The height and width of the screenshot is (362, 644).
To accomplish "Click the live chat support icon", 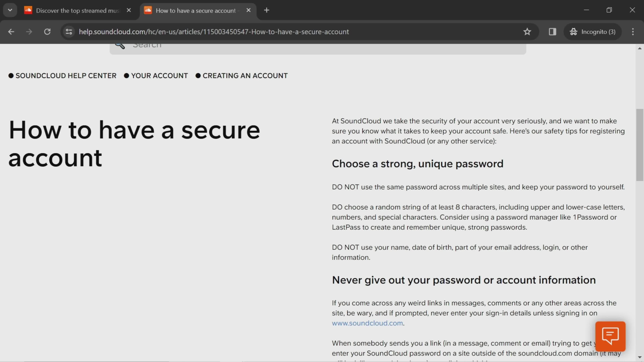I will coord(610,337).
